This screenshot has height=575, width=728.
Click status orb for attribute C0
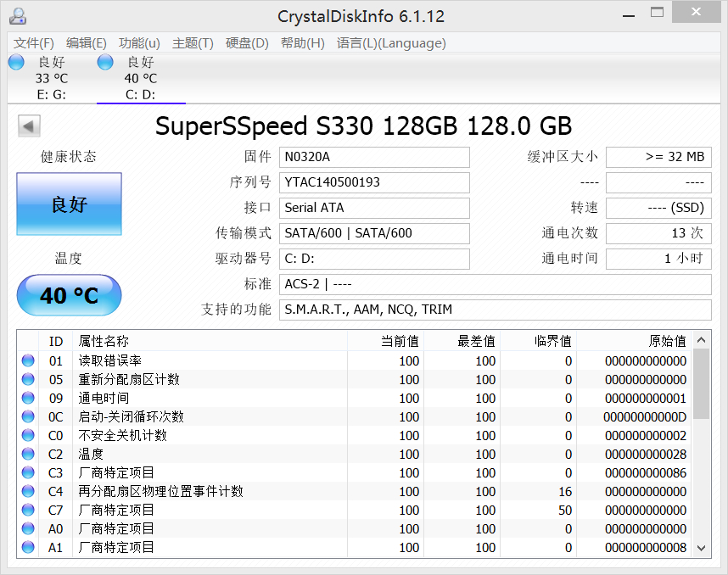coord(28,435)
